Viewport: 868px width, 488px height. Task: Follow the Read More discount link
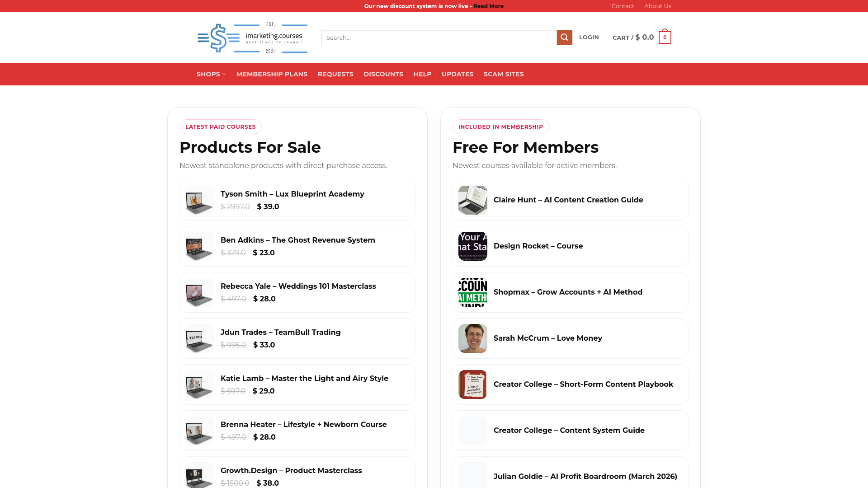pos(488,6)
